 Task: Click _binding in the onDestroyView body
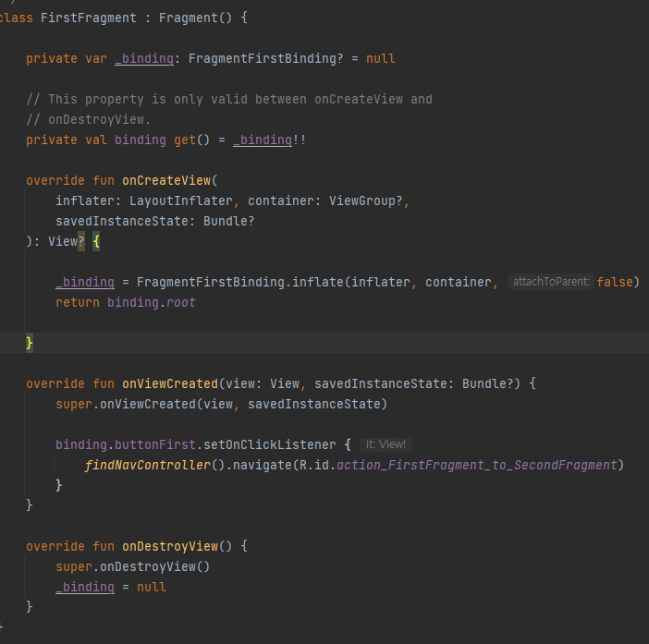pyautogui.click(x=85, y=587)
